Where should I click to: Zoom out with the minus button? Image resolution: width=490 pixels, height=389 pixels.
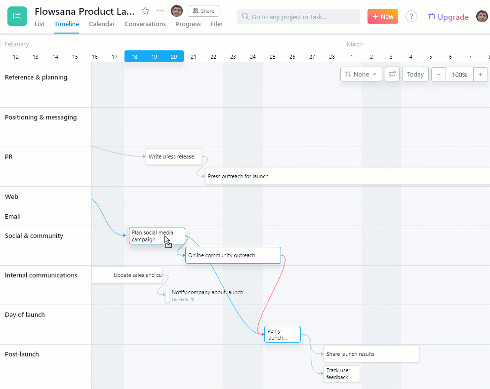pos(439,74)
